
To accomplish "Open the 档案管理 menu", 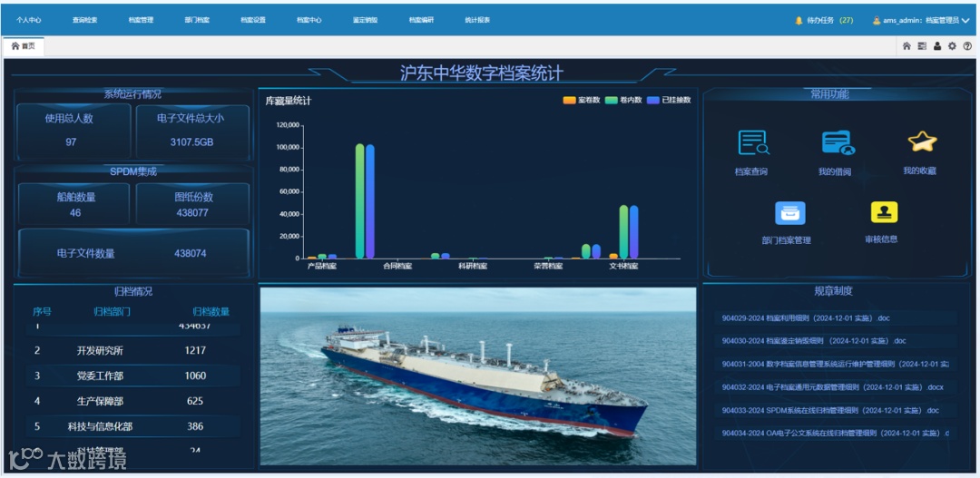I will coord(141,20).
